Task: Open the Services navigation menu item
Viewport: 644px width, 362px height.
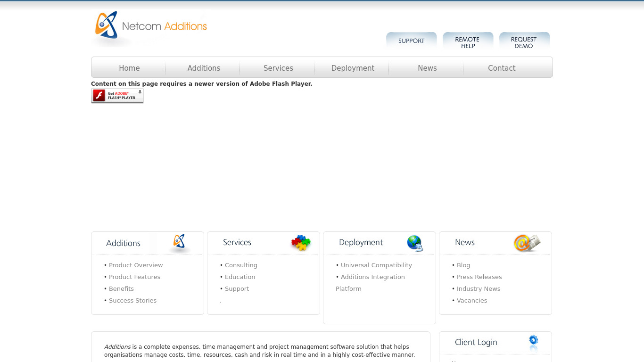Action: [x=278, y=68]
